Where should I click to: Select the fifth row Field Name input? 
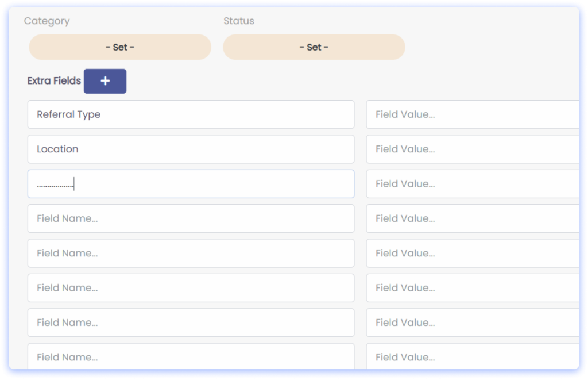[191, 253]
